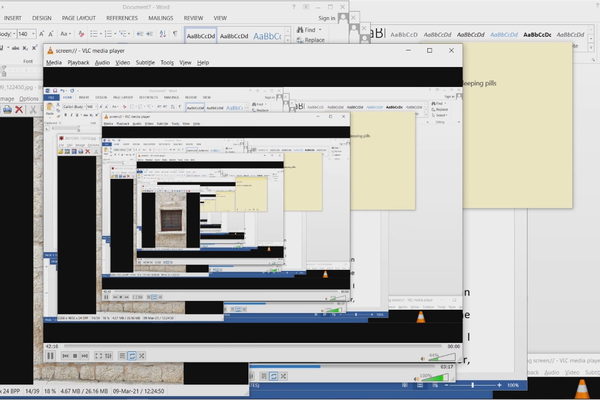
Task: Click the Sort A-Z icon in Word
Action: point(163,34)
